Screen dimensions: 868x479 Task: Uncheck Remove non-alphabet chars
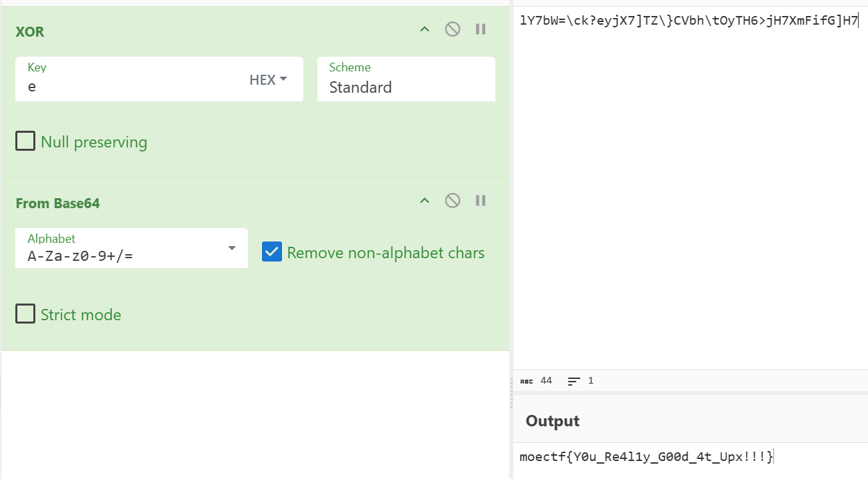pyautogui.click(x=272, y=252)
